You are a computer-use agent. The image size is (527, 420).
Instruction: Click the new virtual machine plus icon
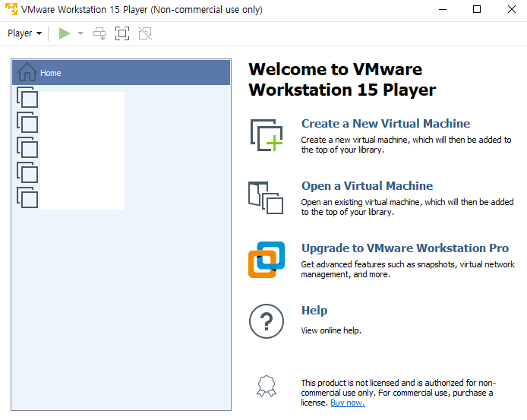(267, 135)
